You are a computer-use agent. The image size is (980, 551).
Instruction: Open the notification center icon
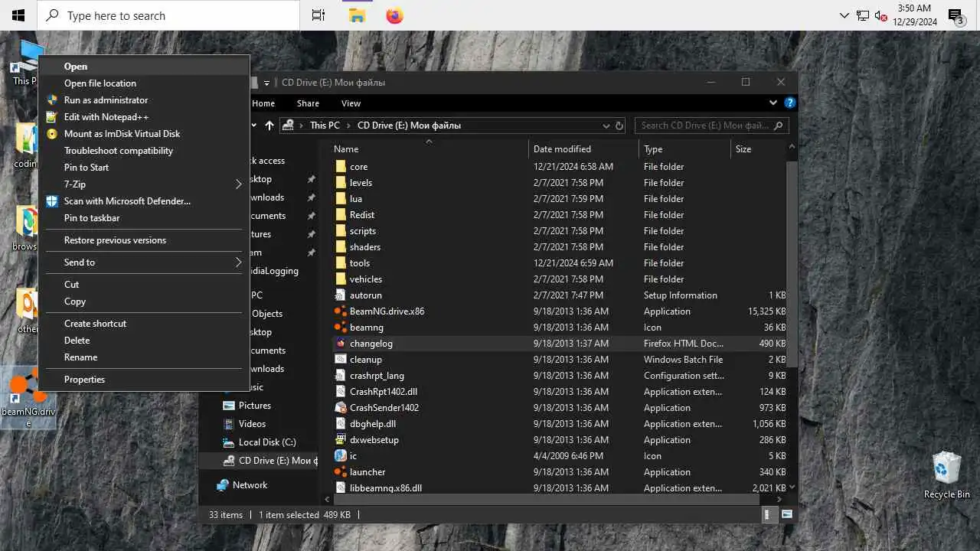click(x=955, y=15)
